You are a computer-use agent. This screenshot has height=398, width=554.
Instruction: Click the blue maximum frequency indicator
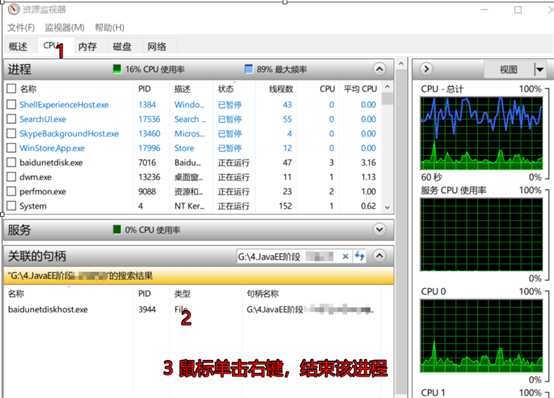(248, 69)
